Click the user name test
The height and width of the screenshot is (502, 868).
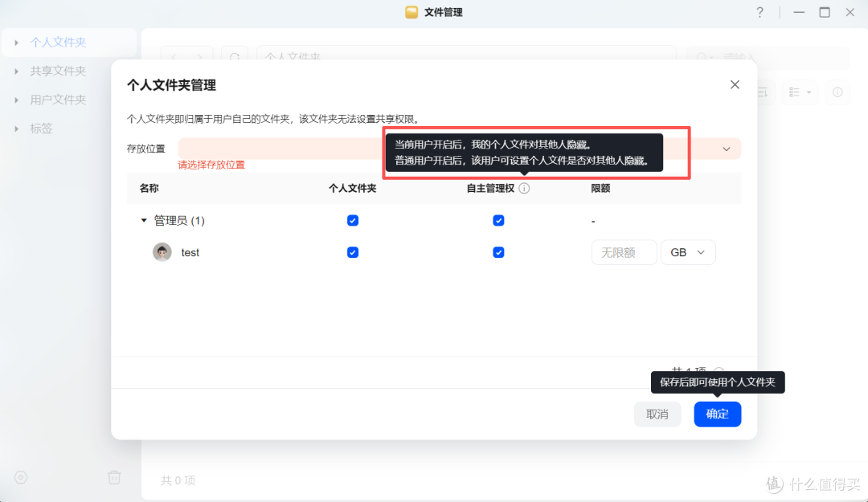190,252
